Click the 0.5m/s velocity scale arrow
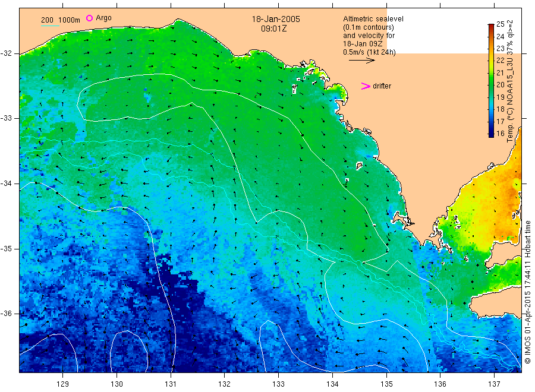This screenshot has height=392, width=535. coord(361,61)
